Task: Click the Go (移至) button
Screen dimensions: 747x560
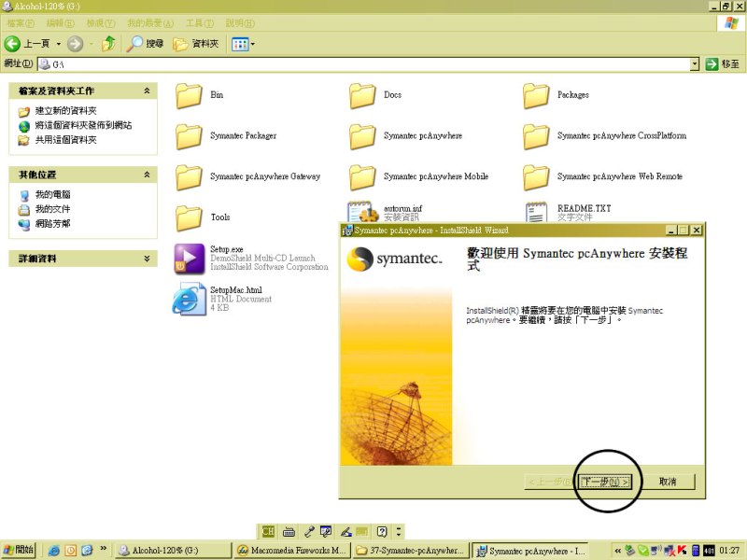Action: click(723, 63)
